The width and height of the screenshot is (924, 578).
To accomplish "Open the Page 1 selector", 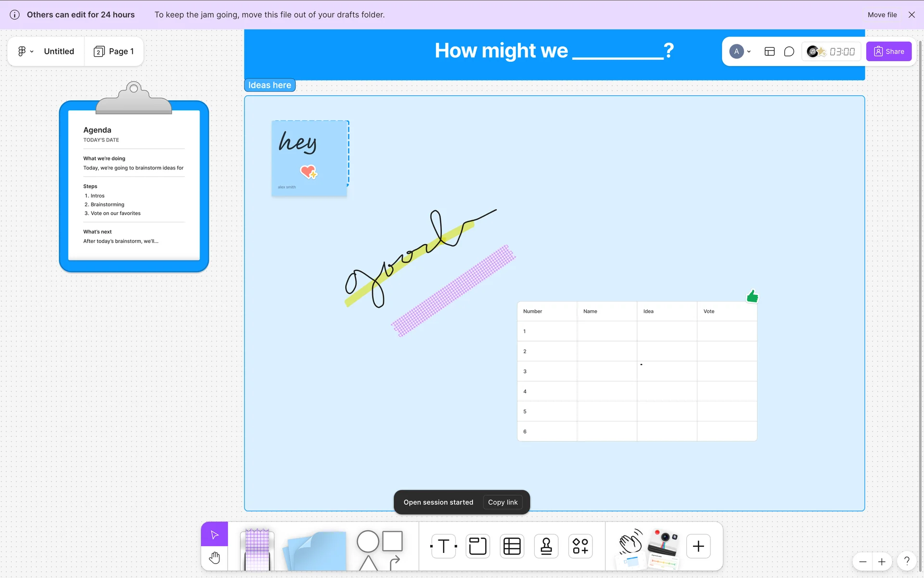I will (114, 52).
